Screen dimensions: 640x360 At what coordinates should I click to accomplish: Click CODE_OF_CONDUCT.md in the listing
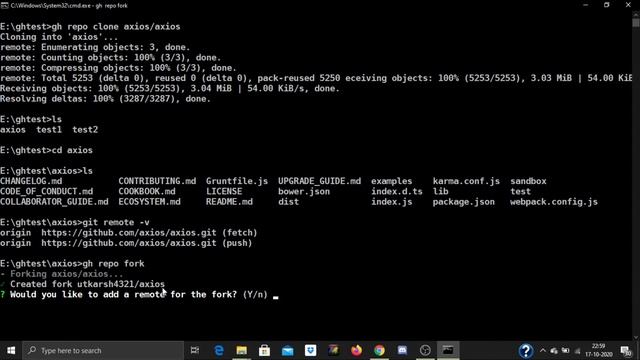pos(47,191)
